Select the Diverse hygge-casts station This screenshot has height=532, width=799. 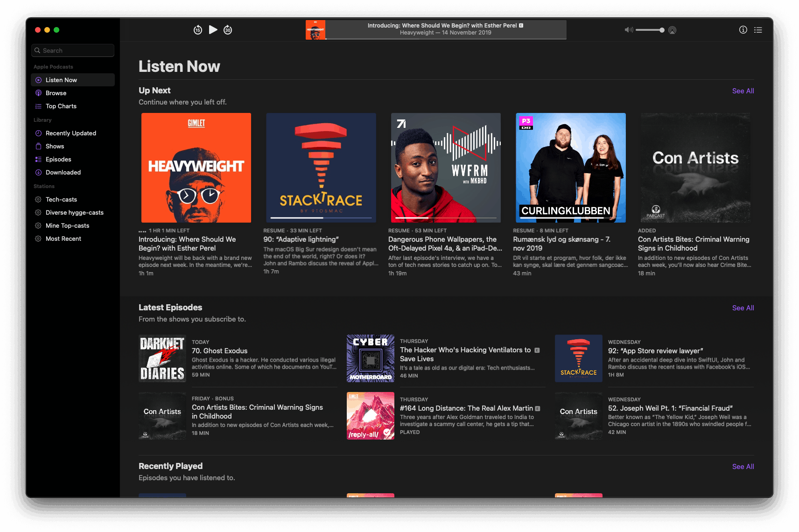coord(73,212)
